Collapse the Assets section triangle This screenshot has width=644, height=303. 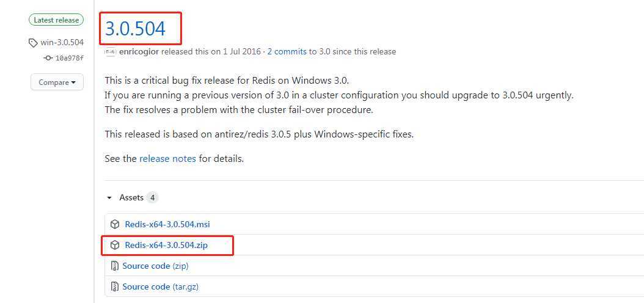[109, 198]
